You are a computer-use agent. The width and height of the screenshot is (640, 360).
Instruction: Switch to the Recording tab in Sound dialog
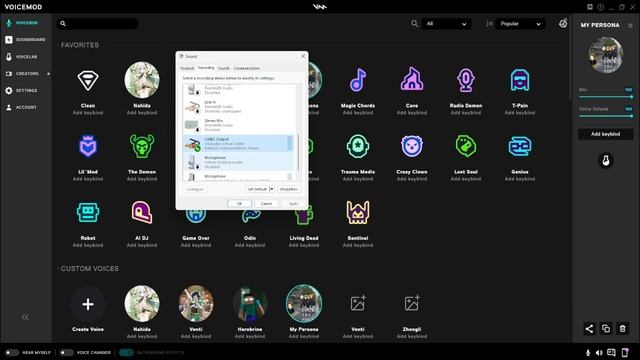coord(206,68)
